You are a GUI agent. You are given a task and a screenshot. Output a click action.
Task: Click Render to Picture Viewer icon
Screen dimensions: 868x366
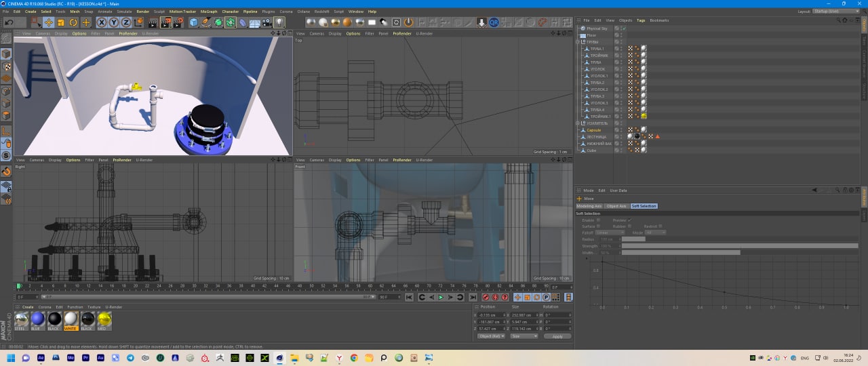(x=165, y=22)
